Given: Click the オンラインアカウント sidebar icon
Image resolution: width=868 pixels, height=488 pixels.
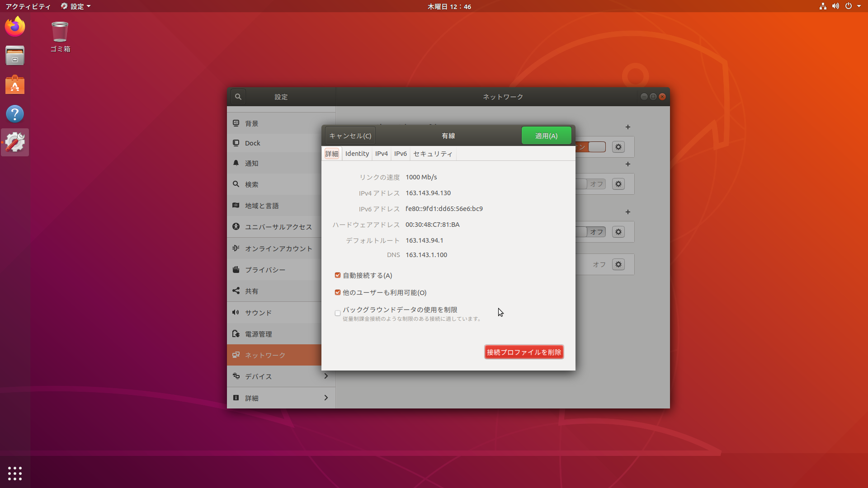Looking at the screenshot, I should pos(236,249).
